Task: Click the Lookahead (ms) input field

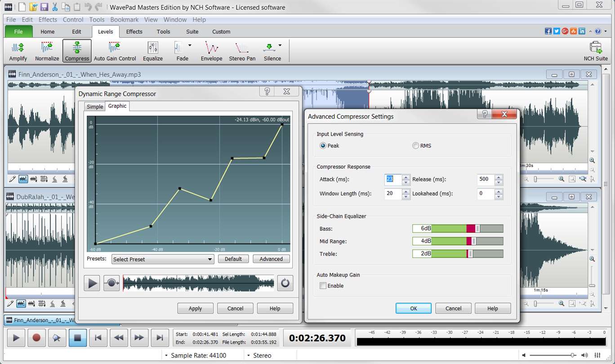Action: point(486,194)
